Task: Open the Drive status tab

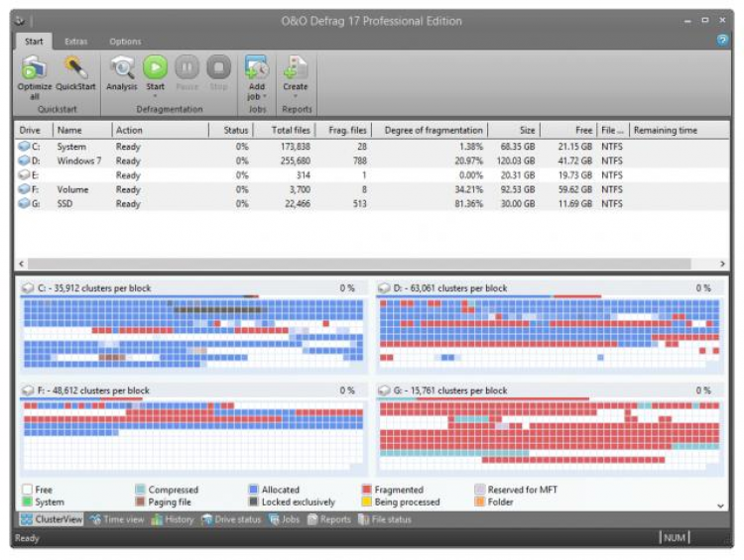Action: click(231, 519)
